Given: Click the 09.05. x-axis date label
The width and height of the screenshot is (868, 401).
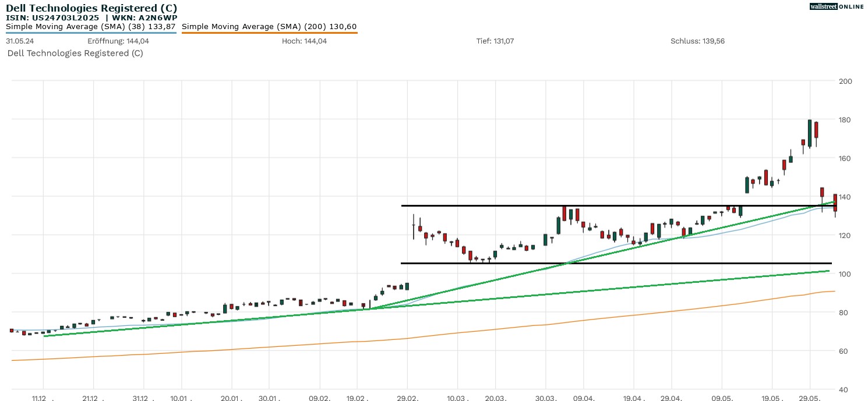Looking at the screenshot, I should coord(722,399).
